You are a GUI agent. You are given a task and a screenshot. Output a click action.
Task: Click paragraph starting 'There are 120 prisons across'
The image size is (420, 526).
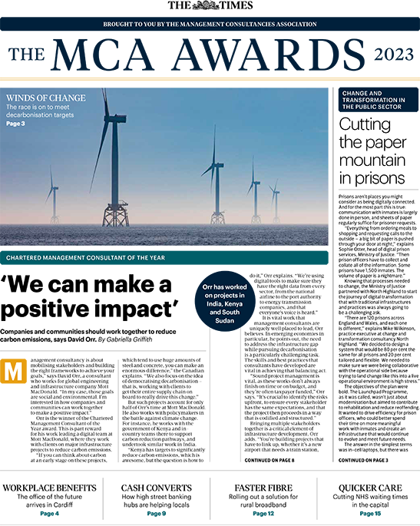tap(379, 349)
